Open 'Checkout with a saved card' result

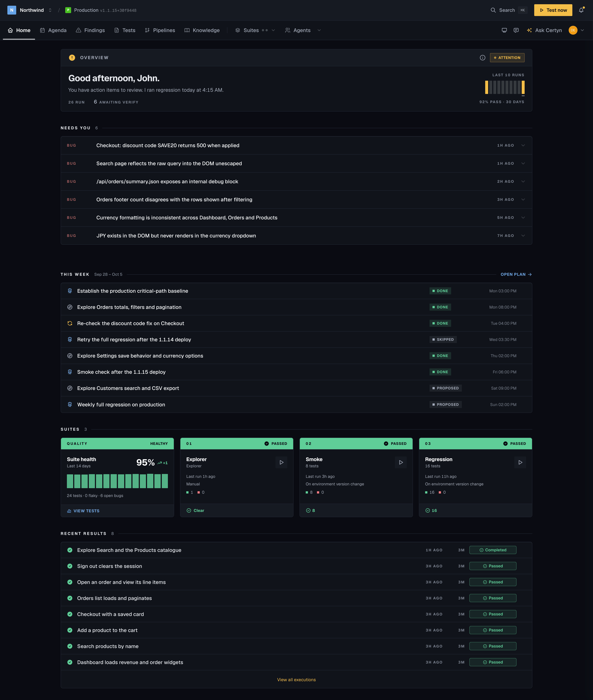pos(296,614)
